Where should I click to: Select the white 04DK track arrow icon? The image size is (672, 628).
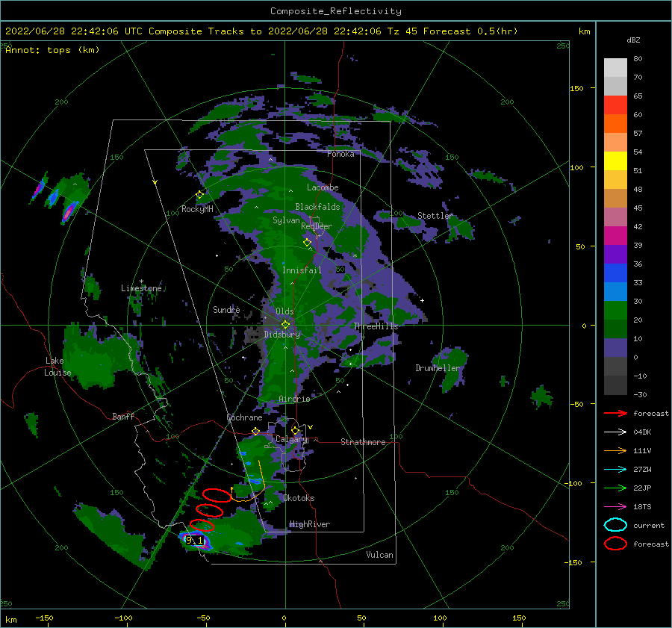pos(615,432)
